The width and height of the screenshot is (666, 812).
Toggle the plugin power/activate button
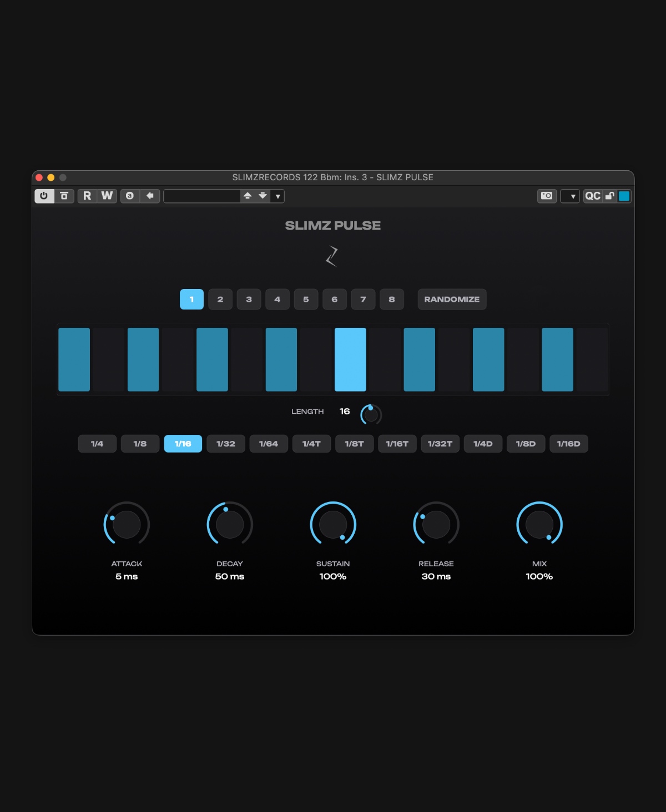tap(44, 196)
